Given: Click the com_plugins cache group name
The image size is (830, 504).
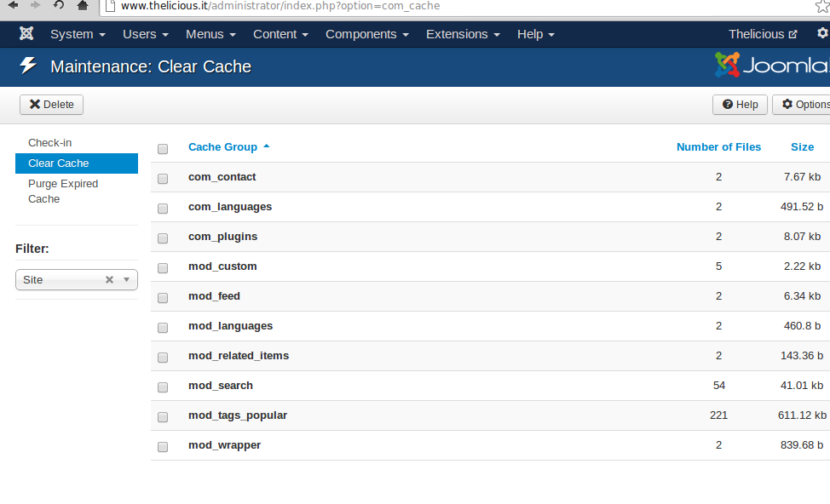Looking at the screenshot, I should [223, 237].
